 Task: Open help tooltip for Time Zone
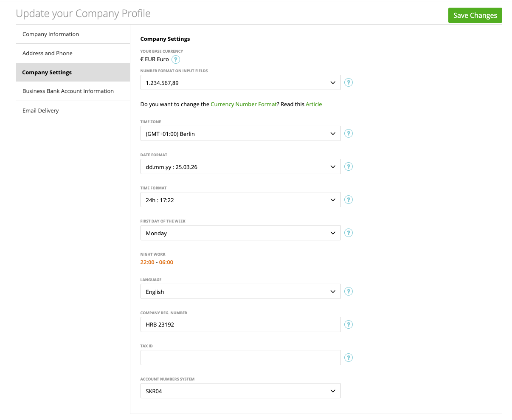click(348, 133)
